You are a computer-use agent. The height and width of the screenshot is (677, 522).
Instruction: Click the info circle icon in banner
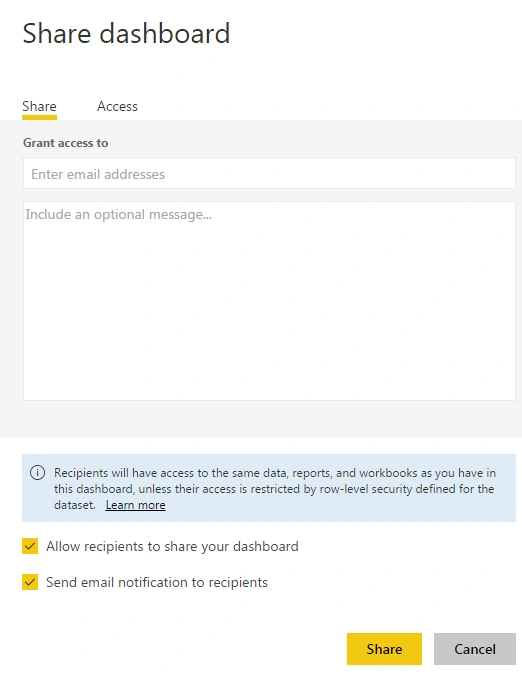(37, 473)
